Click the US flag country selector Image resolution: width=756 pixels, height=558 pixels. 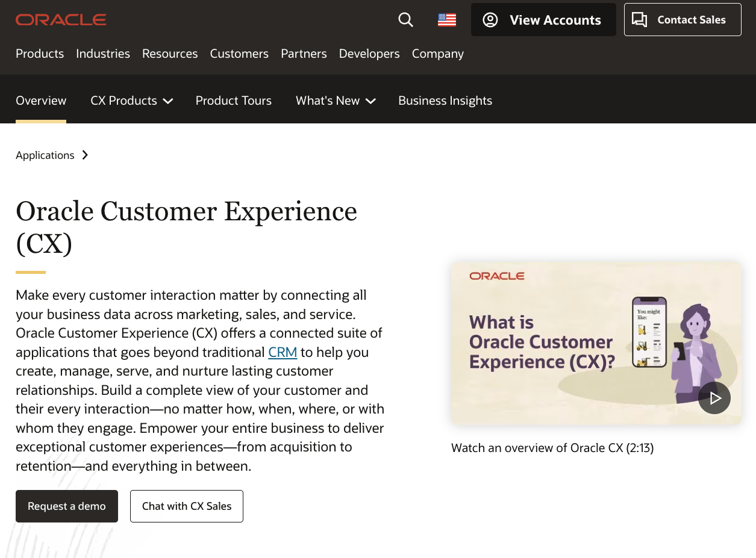[x=447, y=20]
